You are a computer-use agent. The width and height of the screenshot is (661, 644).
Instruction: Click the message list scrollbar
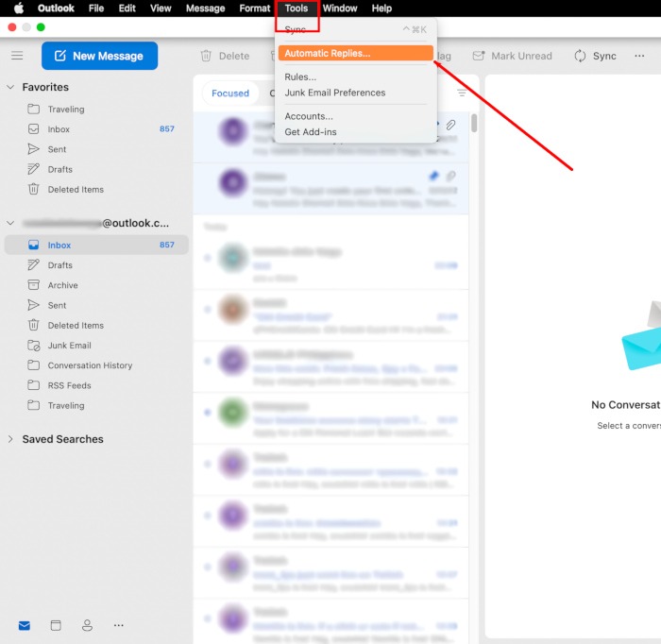(474, 123)
